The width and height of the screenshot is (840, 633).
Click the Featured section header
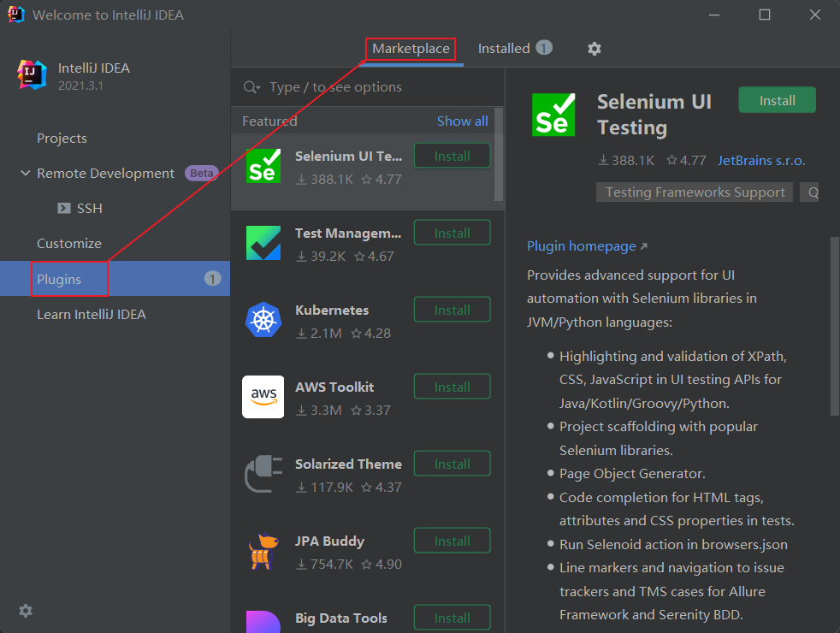point(269,121)
